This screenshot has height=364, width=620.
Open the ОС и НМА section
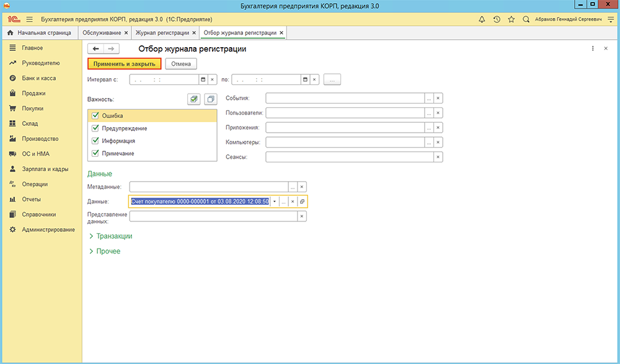coord(35,154)
